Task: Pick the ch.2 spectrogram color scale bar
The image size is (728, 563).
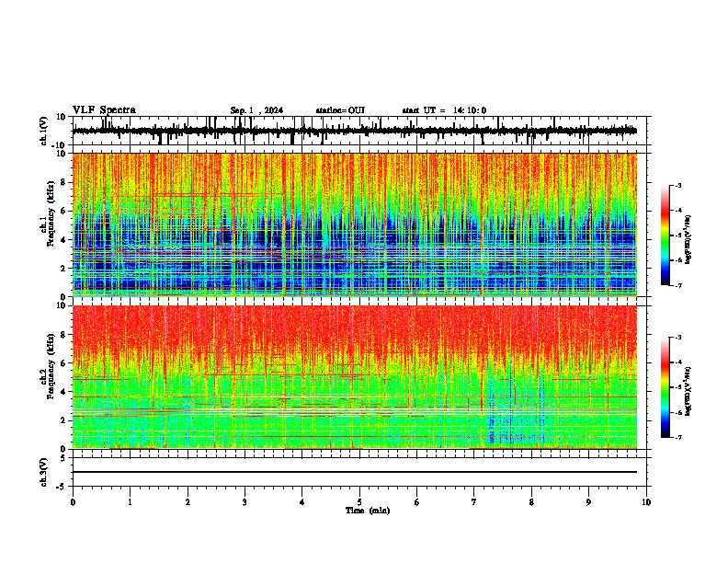Action: (665, 387)
